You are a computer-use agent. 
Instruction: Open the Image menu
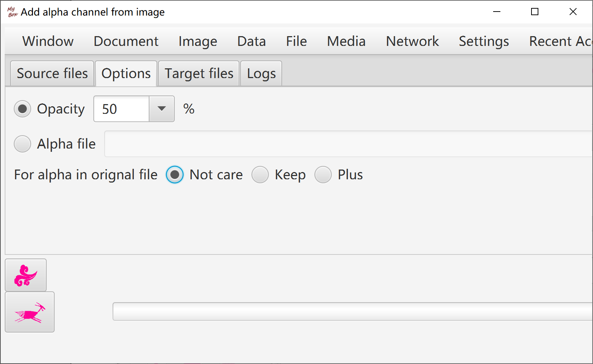click(x=198, y=41)
